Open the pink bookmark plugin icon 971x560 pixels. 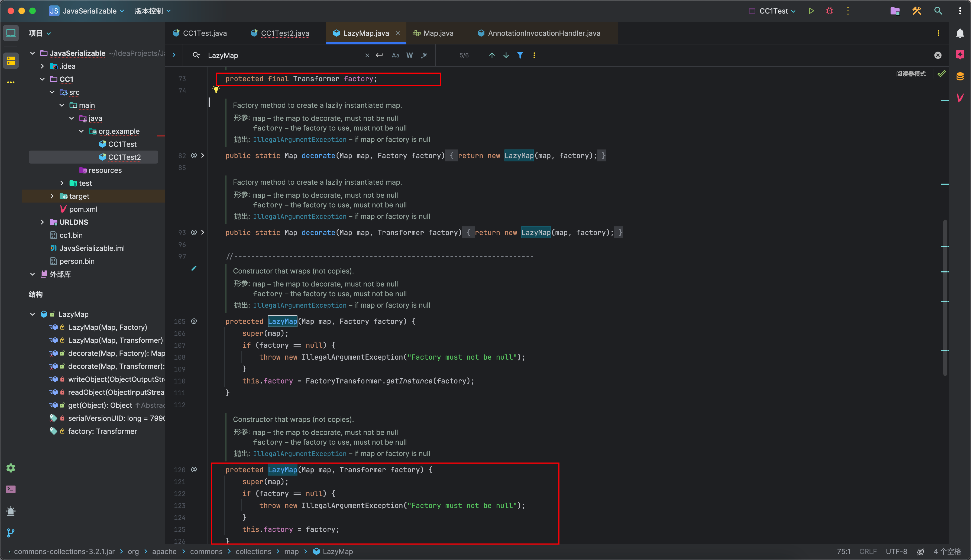click(960, 55)
